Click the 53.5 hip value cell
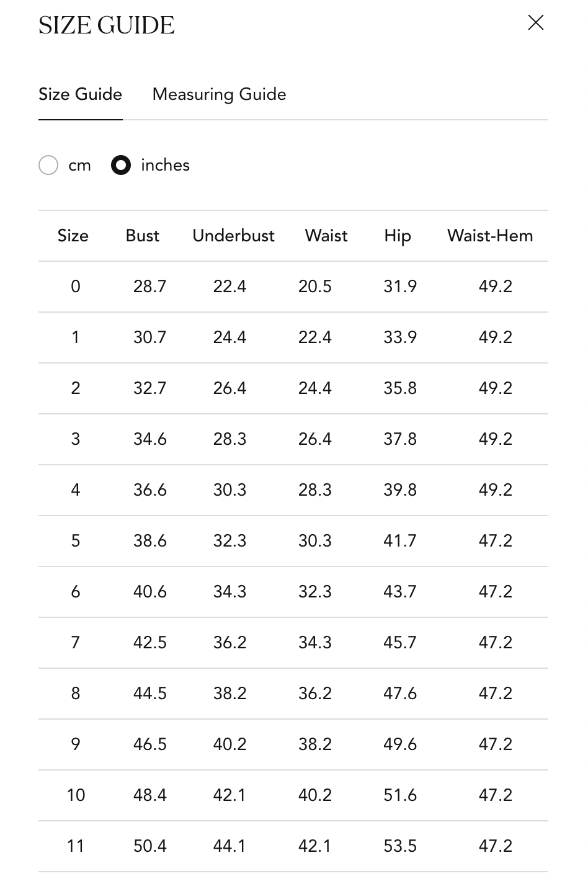588x876 pixels. [400, 846]
